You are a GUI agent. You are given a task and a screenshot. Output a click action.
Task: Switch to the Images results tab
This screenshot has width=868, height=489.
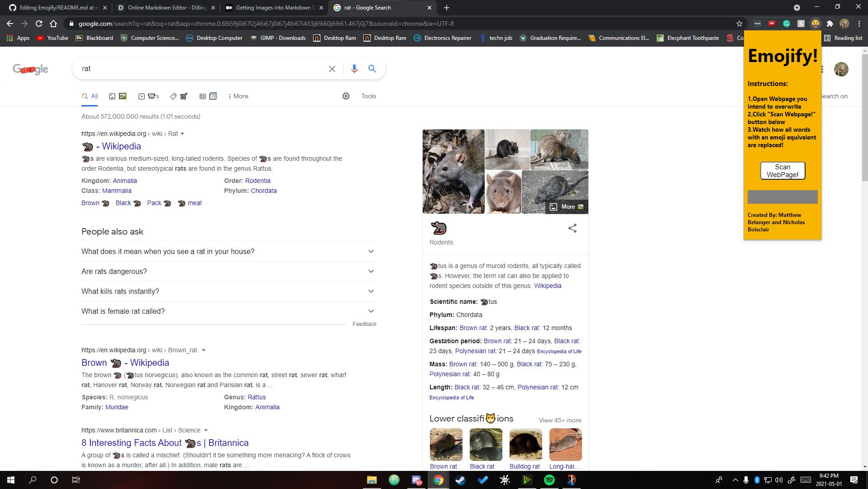pyautogui.click(x=118, y=96)
